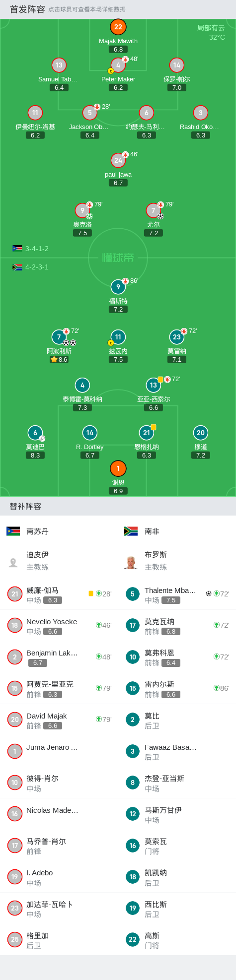Open goalkeeper Majak Mawith number 22 icon

(118, 27)
